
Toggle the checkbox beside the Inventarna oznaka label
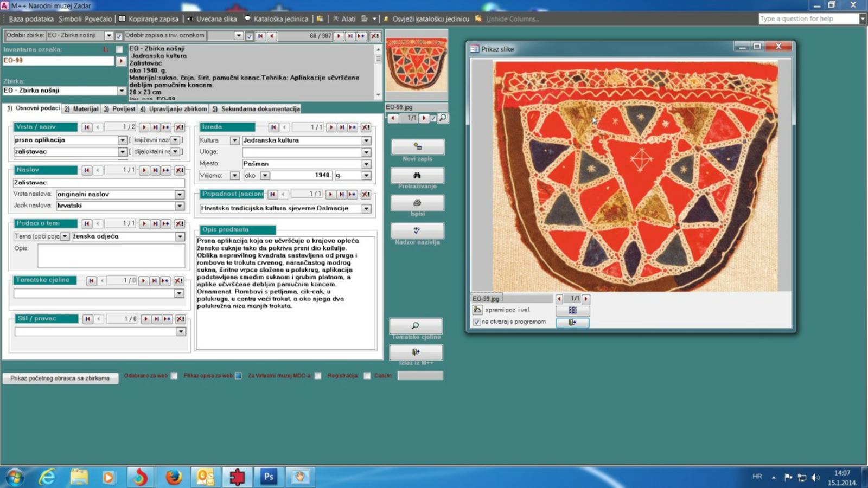click(119, 49)
